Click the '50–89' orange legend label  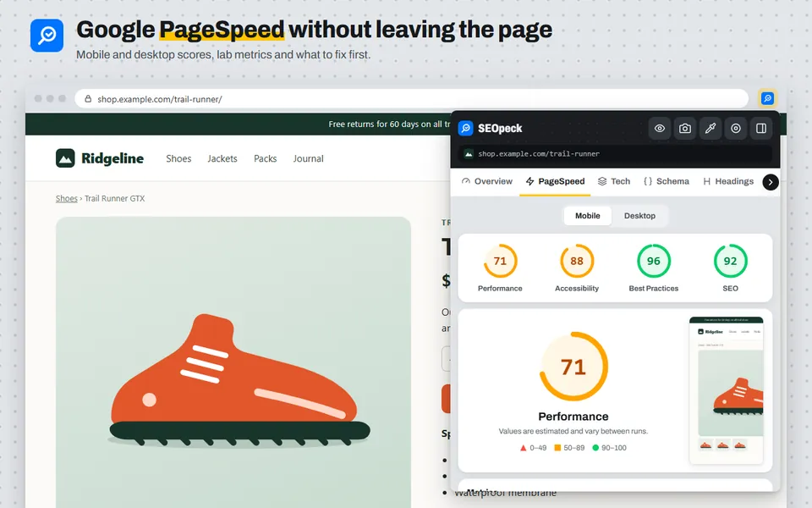pos(573,448)
